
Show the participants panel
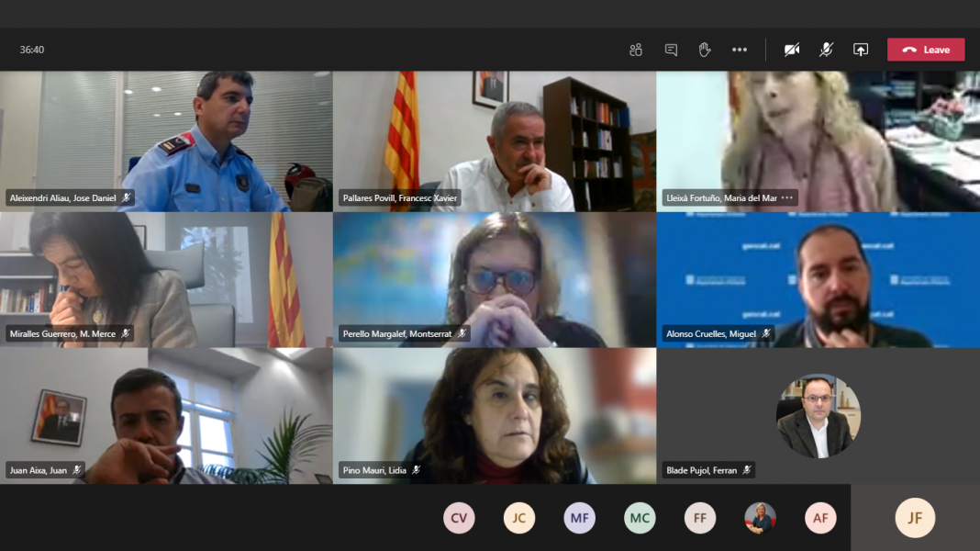point(636,50)
